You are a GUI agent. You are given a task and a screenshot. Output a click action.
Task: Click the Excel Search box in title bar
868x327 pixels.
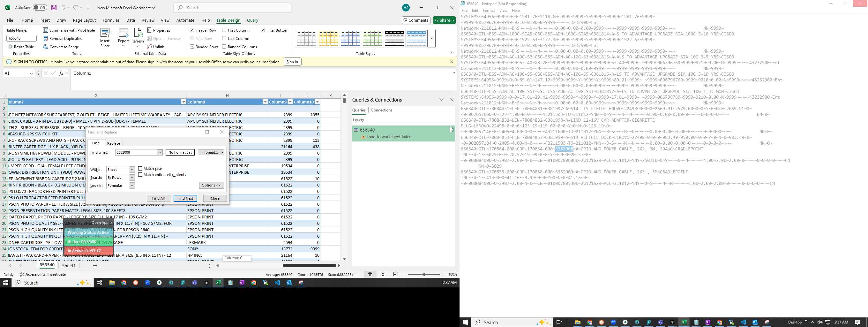233,8
